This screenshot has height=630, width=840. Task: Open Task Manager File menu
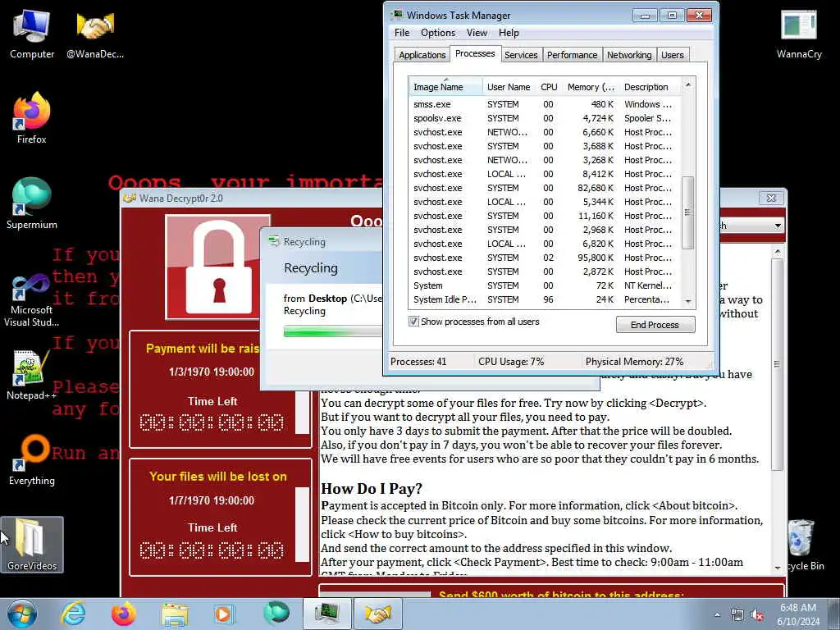point(402,33)
